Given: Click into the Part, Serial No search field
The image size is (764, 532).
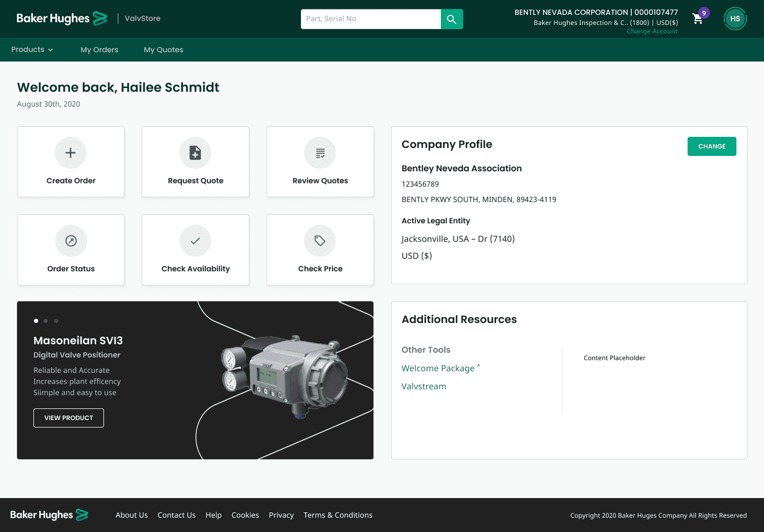Looking at the screenshot, I should click(371, 19).
